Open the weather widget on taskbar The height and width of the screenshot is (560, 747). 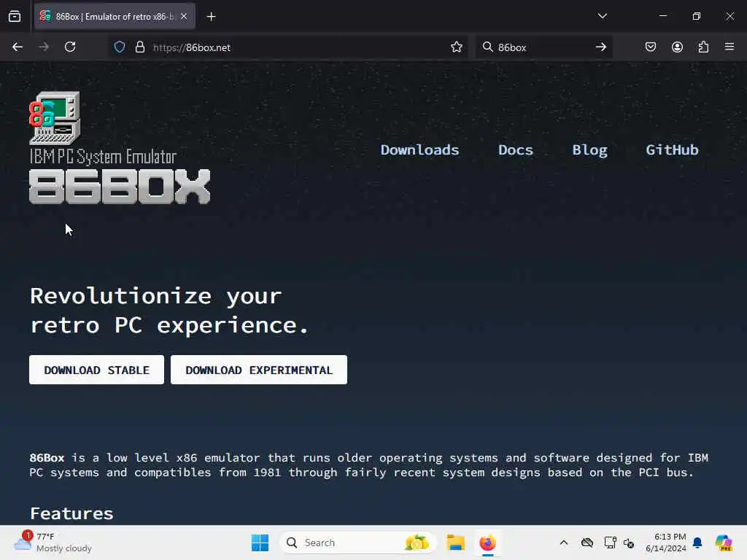[x=53, y=542]
